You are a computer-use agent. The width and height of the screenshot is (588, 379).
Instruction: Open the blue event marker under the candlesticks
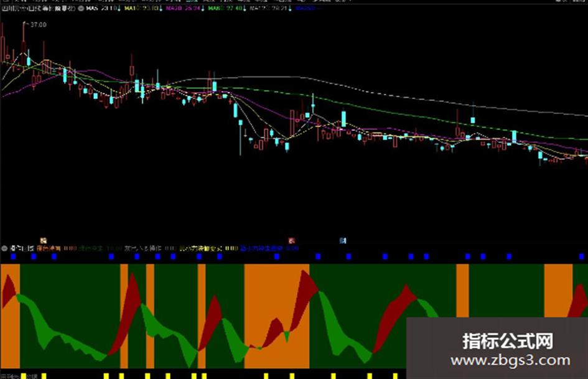coord(343,241)
